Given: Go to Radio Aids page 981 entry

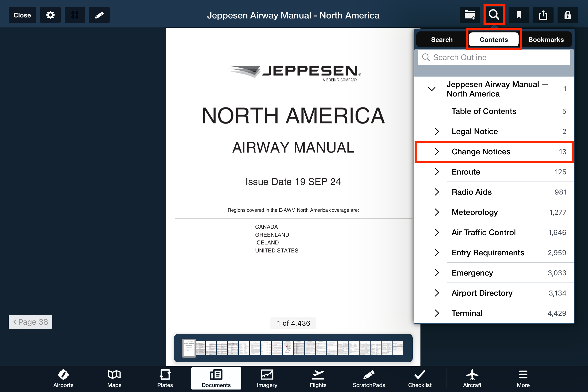Looking at the screenshot, I should tap(494, 192).
